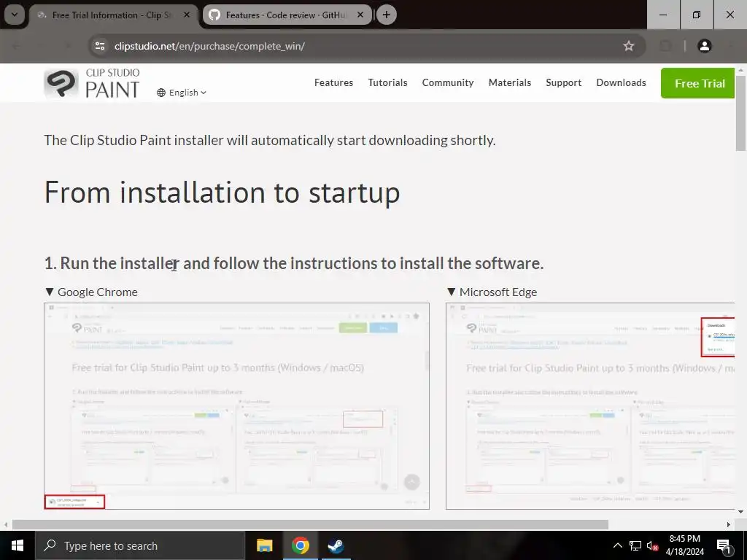Click the Clip Studio Paint logo

pos(92,83)
